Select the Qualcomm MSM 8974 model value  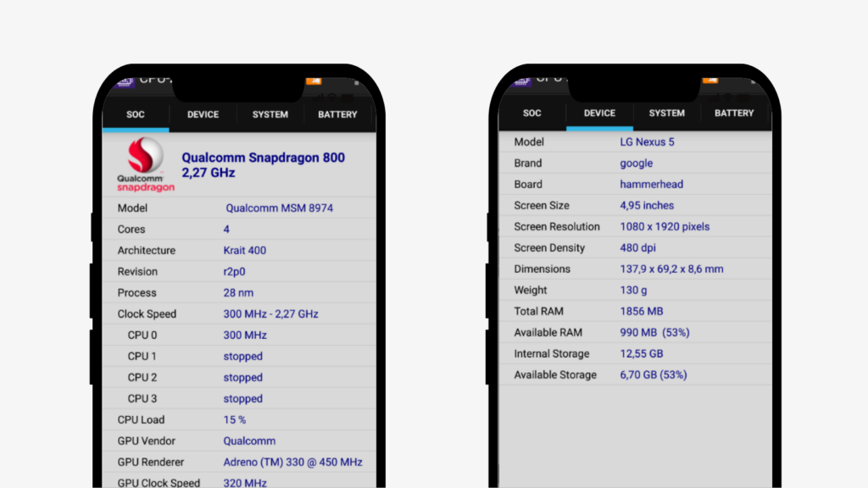[279, 208]
